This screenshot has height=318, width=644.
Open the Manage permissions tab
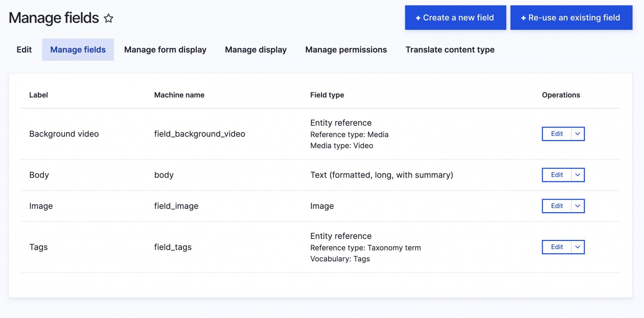click(x=346, y=50)
